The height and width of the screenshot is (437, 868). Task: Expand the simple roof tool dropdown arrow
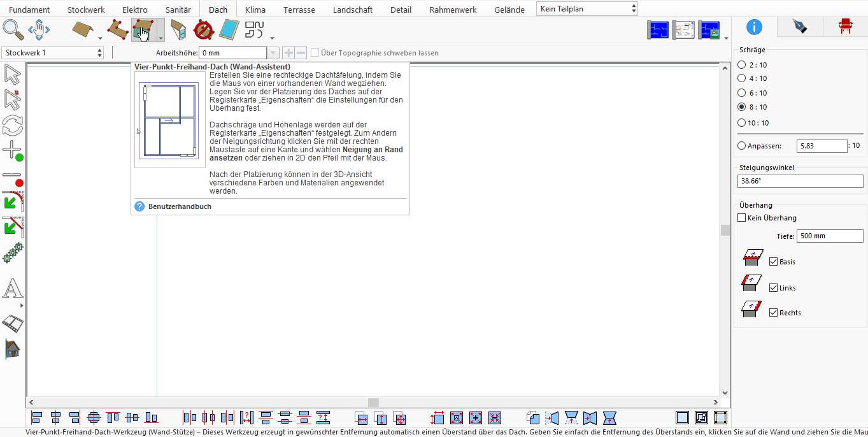[100, 38]
